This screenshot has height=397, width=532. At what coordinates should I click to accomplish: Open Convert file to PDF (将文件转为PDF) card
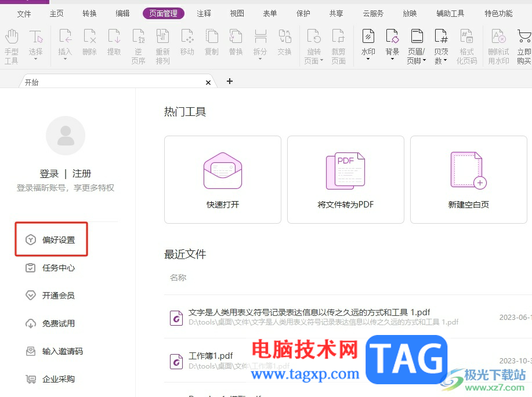345,180
